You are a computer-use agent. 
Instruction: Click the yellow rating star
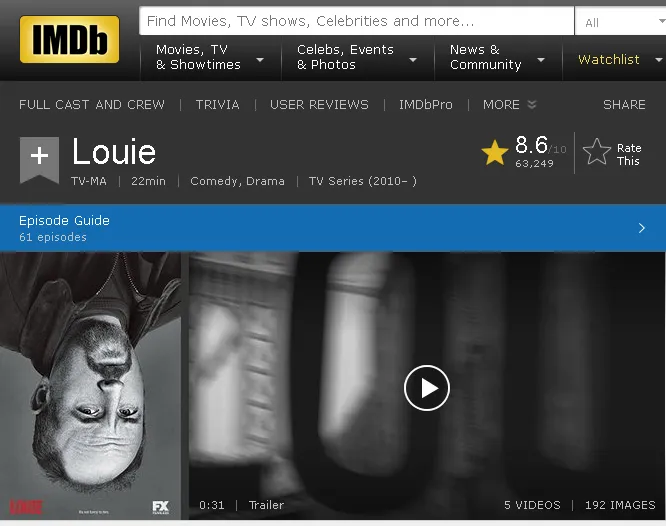pyautogui.click(x=494, y=153)
